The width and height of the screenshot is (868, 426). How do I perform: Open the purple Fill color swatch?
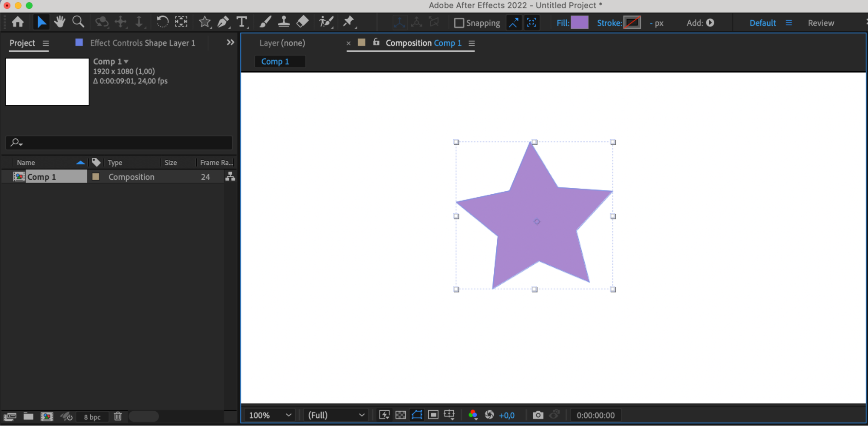click(x=580, y=23)
